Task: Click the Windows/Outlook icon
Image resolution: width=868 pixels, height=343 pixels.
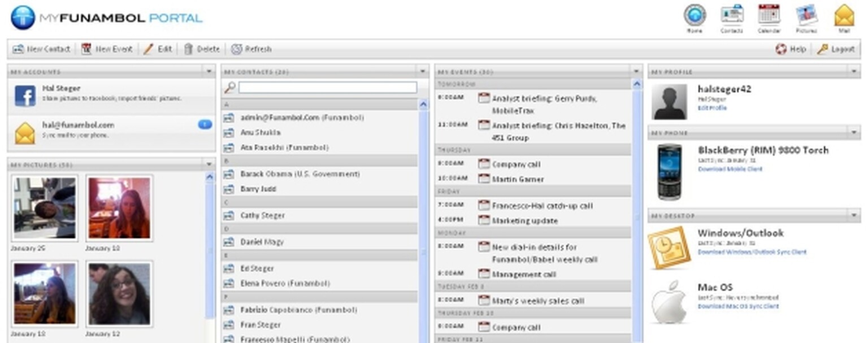Action: [669, 248]
